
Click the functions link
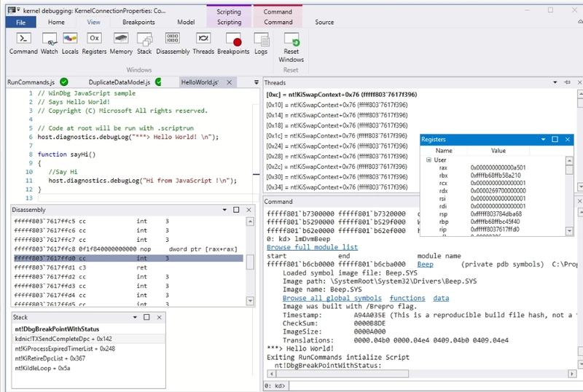(x=407, y=298)
